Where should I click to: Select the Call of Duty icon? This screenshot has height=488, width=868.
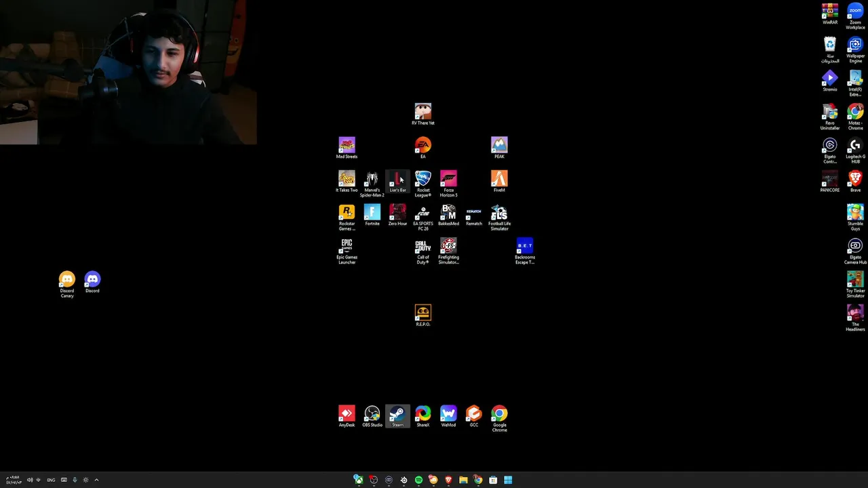[423, 251]
